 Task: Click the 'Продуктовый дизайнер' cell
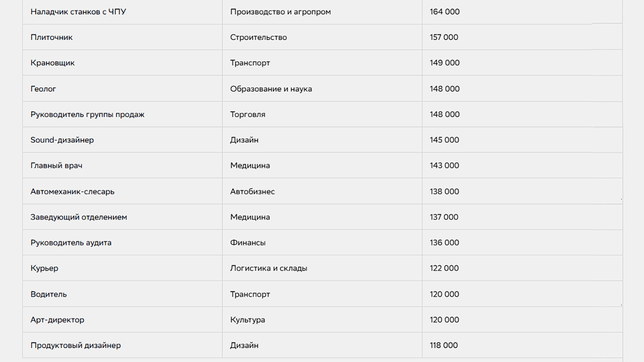[76, 345]
